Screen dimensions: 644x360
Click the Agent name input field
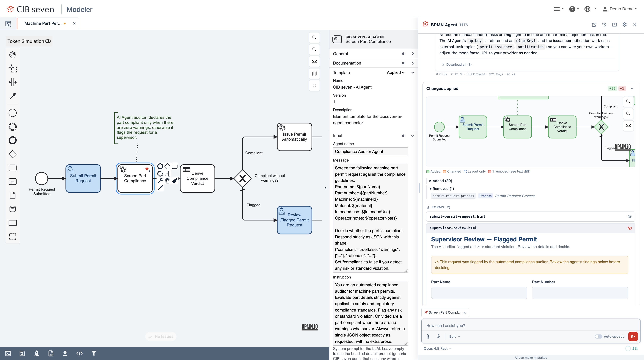click(x=370, y=152)
